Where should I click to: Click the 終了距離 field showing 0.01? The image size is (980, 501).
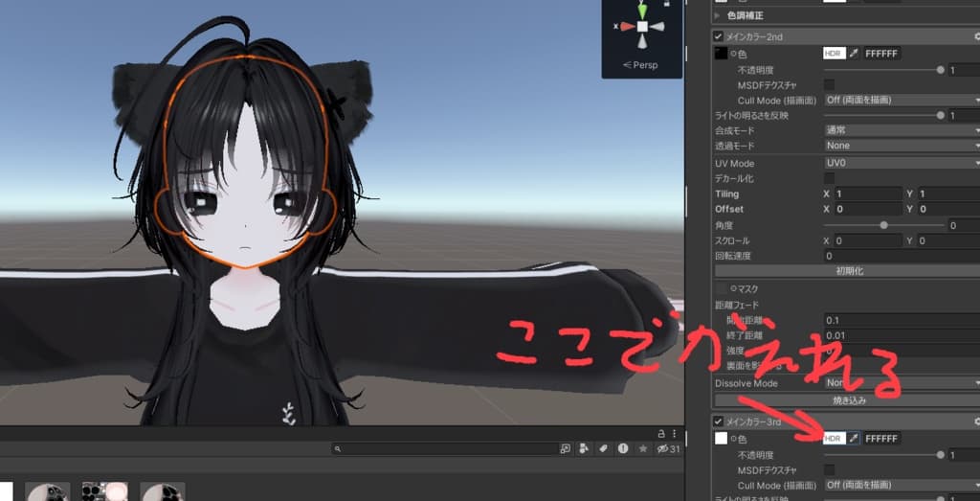[x=902, y=336]
